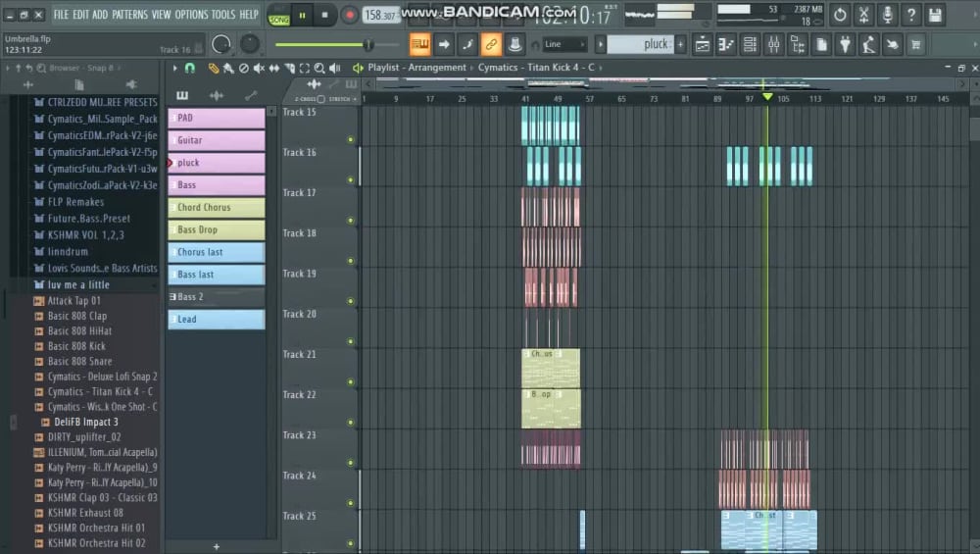
Task: Stop playback with the stop button
Action: pyautogui.click(x=325, y=16)
